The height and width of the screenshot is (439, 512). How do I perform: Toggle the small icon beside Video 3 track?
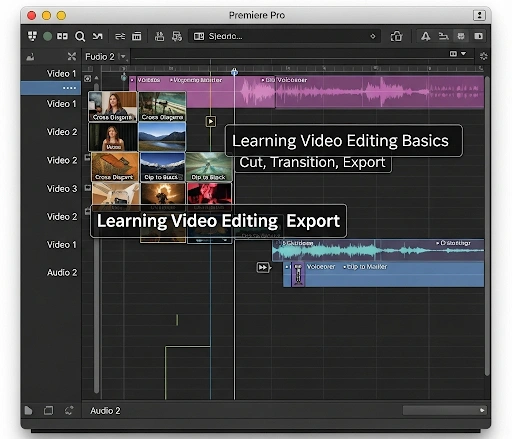tap(88, 188)
